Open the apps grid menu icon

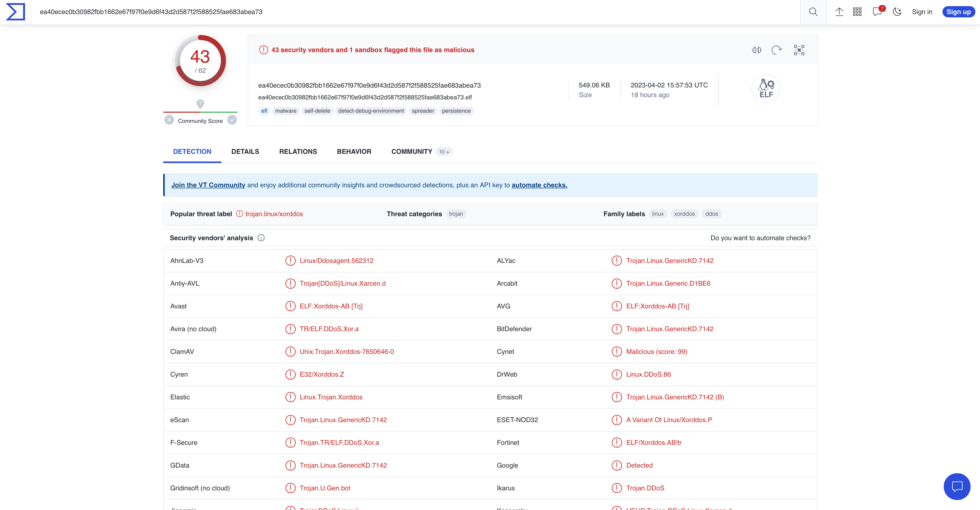[x=857, y=12]
